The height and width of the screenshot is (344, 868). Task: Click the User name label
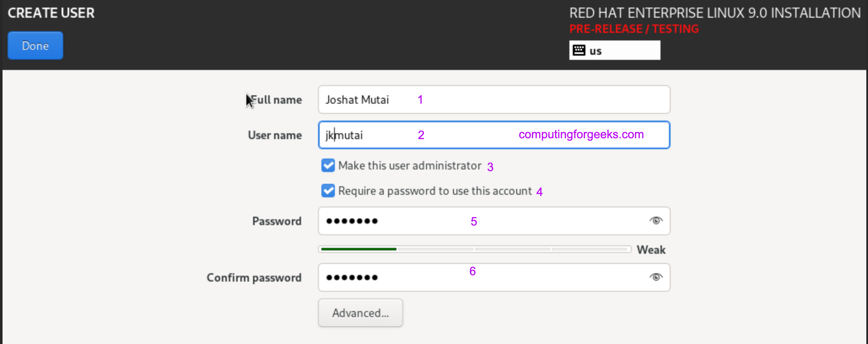[x=275, y=135]
